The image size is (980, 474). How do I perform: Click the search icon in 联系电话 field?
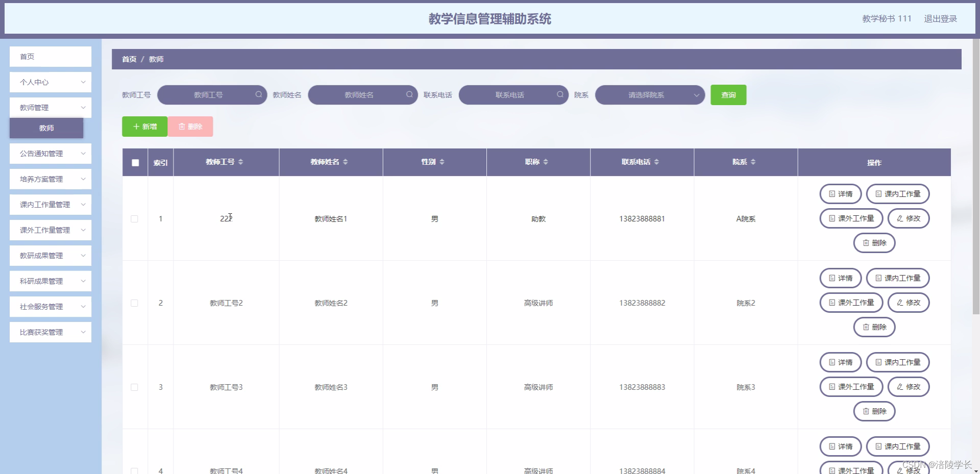click(x=559, y=94)
